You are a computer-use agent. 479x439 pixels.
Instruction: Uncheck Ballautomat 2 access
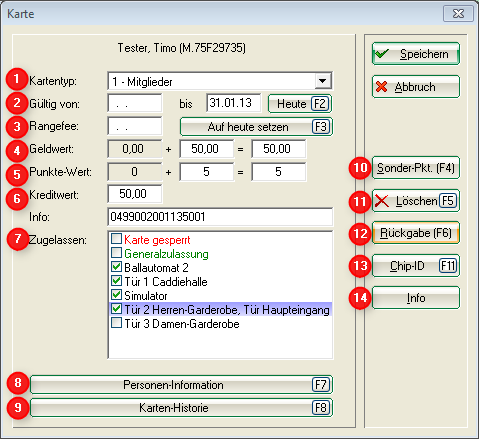[x=116, y=267]
